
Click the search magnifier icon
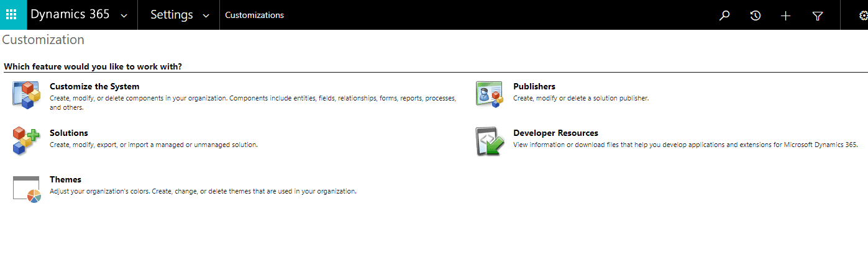click(724, 16)
